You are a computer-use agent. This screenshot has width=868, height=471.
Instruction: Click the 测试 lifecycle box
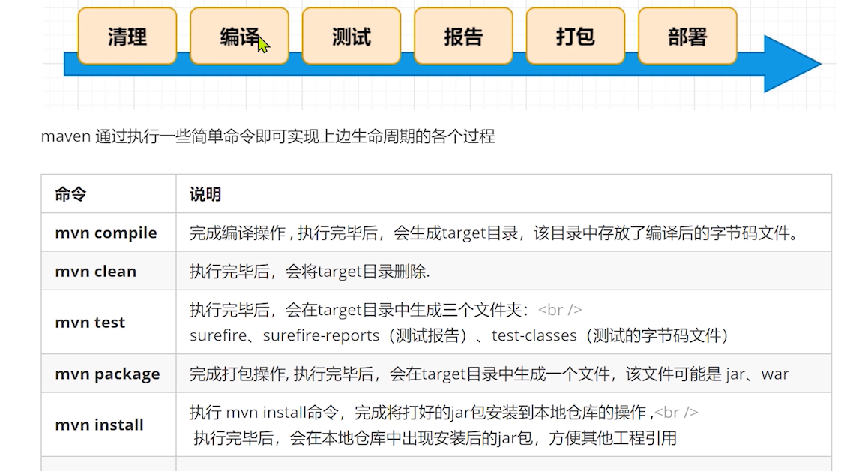(x=352, y=37)
